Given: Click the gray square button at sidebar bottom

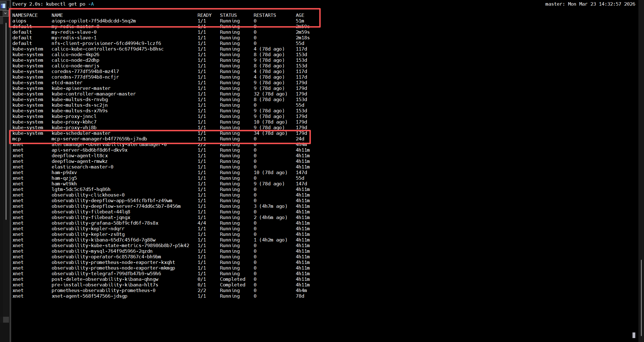Looking at the screenshot, I should coord(6,320).
